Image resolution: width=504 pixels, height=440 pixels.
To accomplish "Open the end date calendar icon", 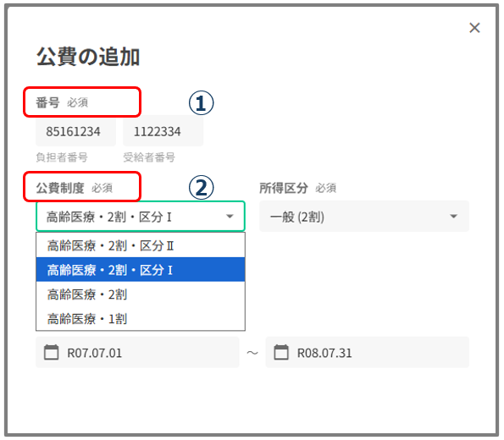I will click(x=281, y=352).
